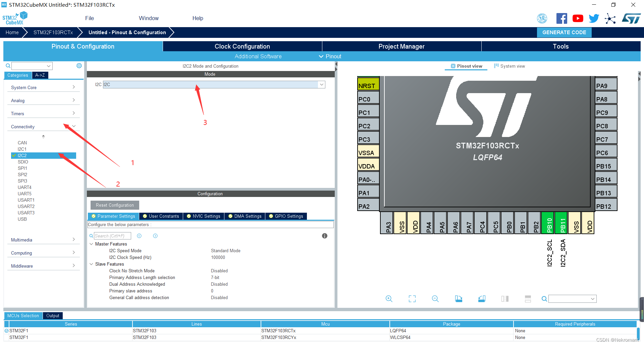Collapse the Connectivity category
This screenshot has width=644, height=345.
point(43,127)
